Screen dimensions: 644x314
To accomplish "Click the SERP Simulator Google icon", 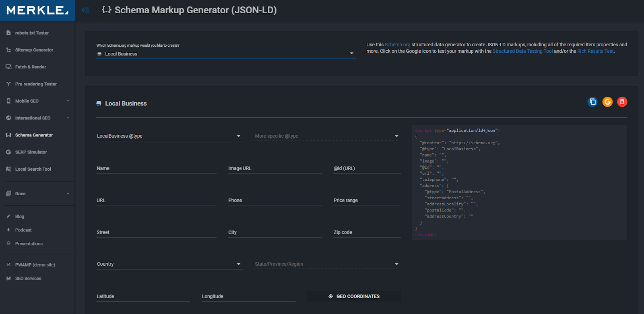I will click(x=8, y=152).
